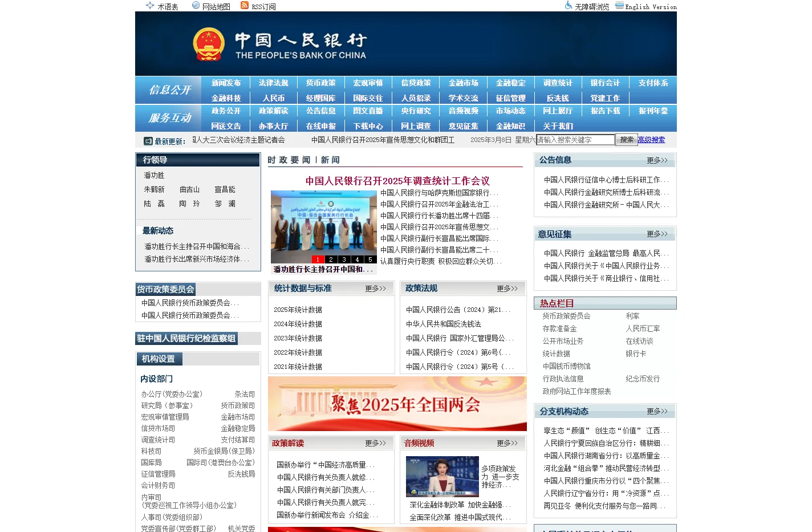Click the national emblem logo
The width and height of the screenshot is (812, 532).
click(x=209, y=44)
